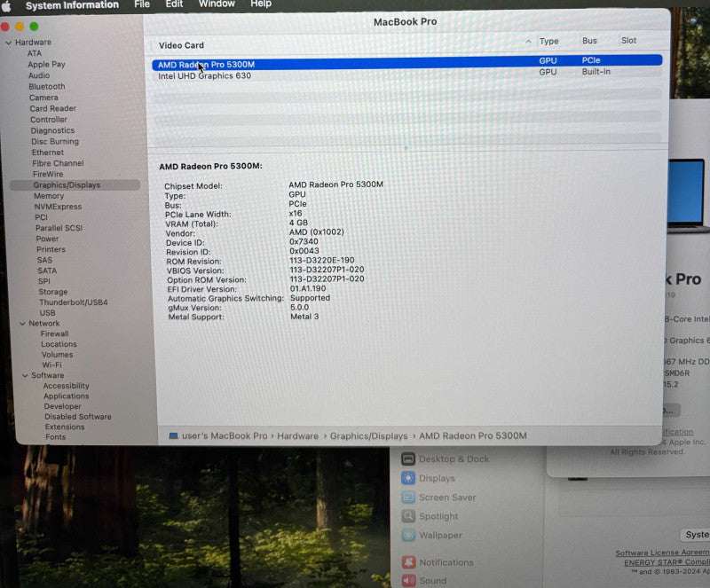This screenshot has height=588, width=710.
Task: Select Extensions under Software
Action: [x=64, y=427]
